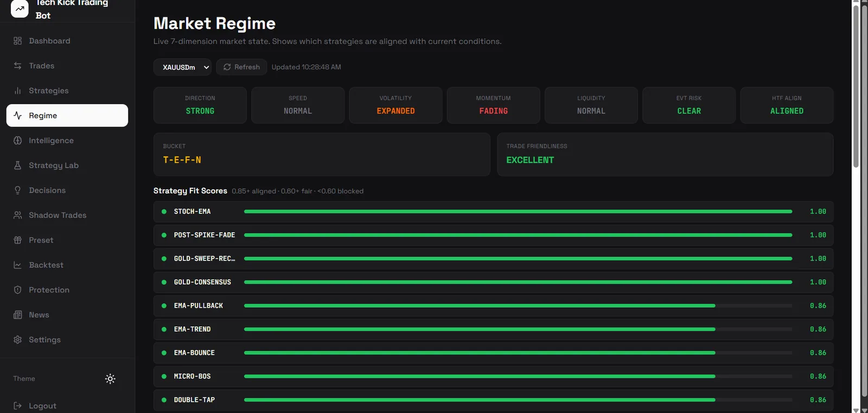Screen dimensions: 868x413
Task: Open the Dashboard menu item
Action: point(67,41)
